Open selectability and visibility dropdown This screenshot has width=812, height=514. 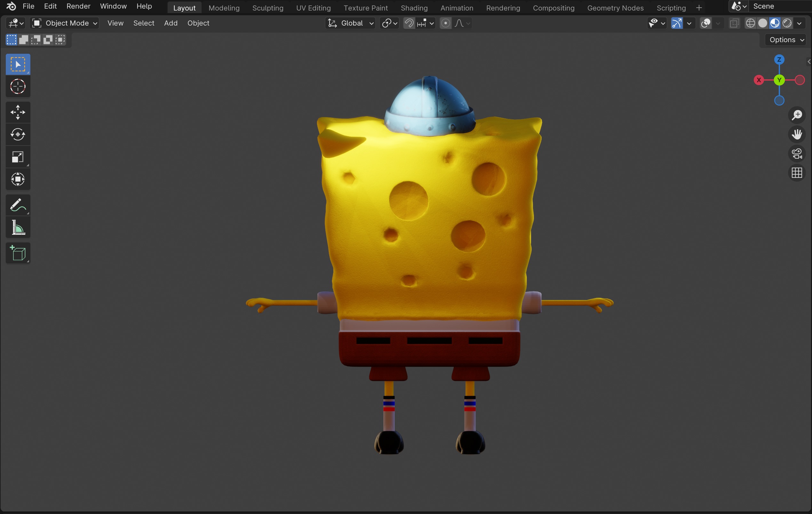[657, 23]
